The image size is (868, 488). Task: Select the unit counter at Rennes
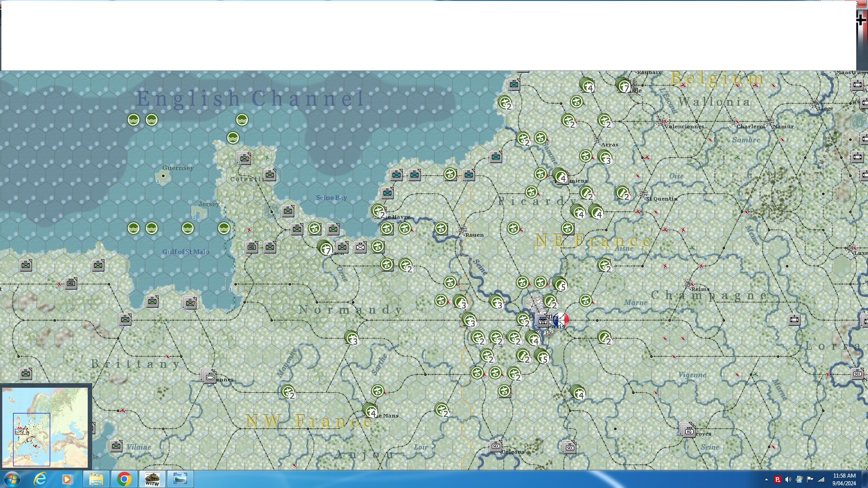coord(209,376)
